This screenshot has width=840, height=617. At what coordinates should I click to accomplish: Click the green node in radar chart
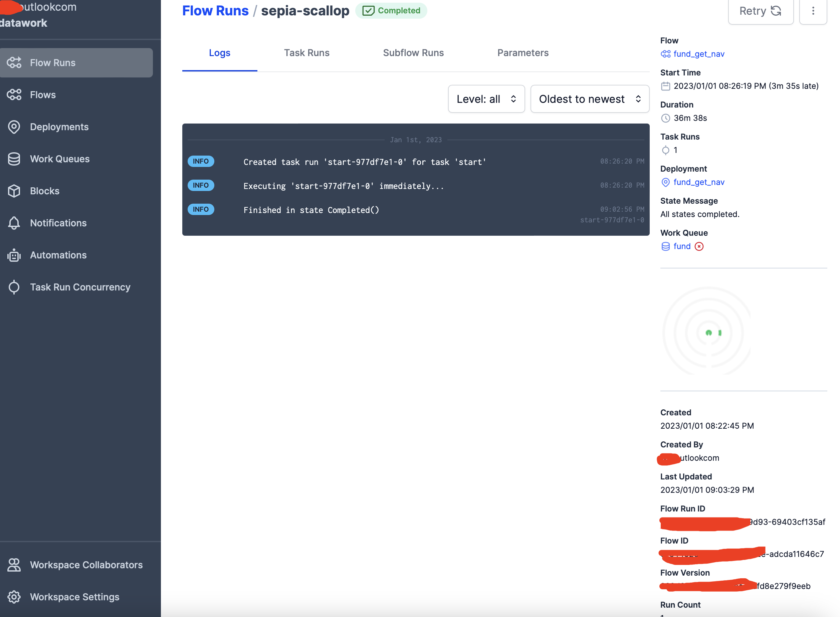[708, 333]
